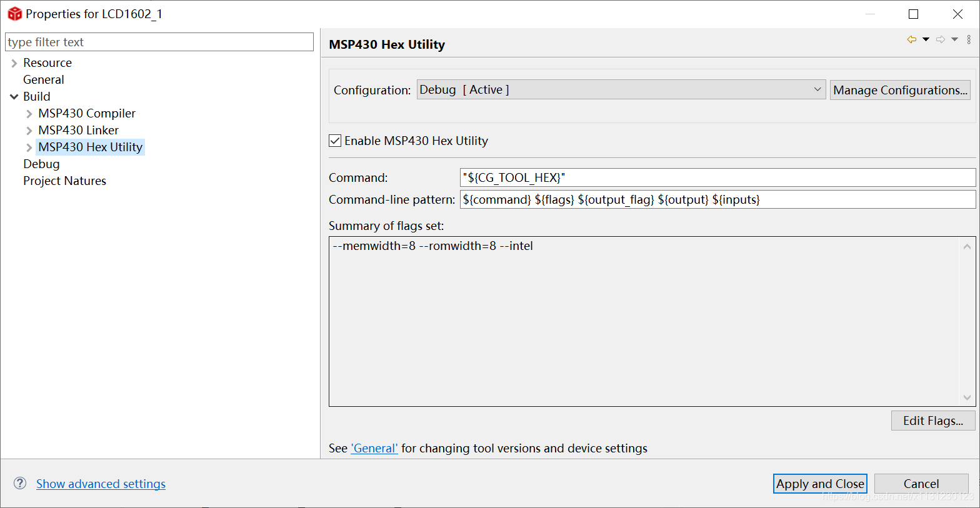
Task: Click the flags summary scrollbar up arrow
Action: click(967, 246)
